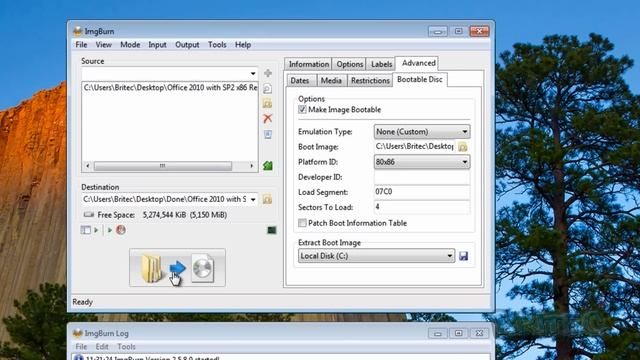Switch to the Information tab

pos(309,64)
